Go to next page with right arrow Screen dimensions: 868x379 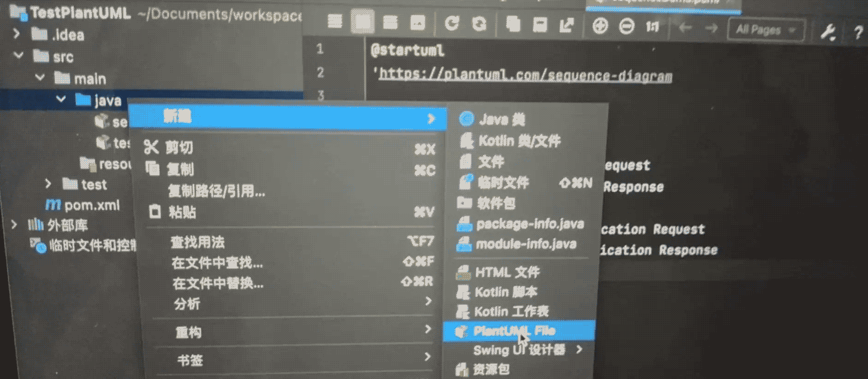tap(712, 29)
